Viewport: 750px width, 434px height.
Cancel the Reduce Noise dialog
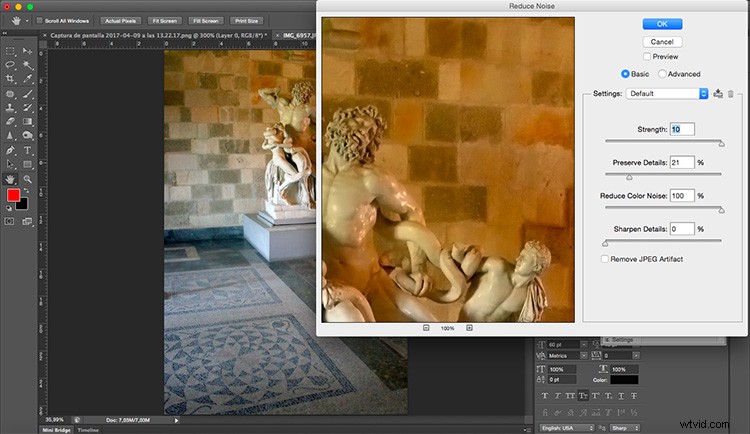pos(662,42)
